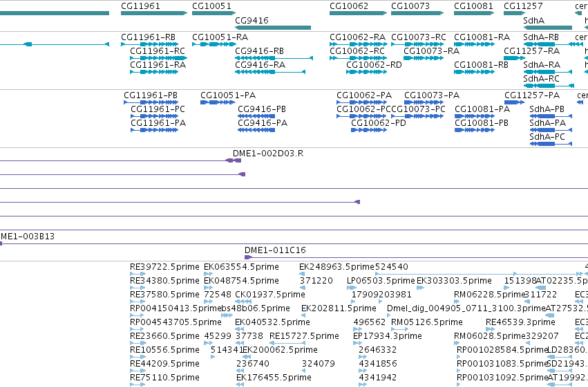588x388 pixels.
Task: Select transcript CG11961-RB label
Action: pyautogui.click(x=148, y=37)
